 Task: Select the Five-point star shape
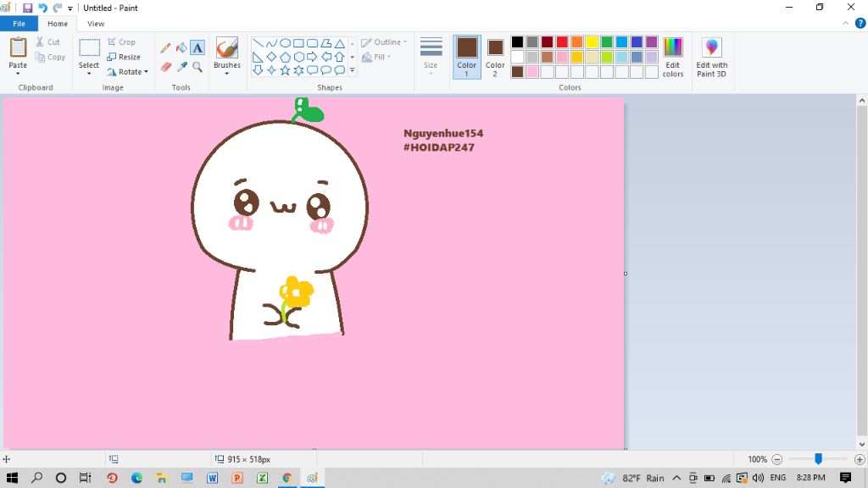pos(285,70)
